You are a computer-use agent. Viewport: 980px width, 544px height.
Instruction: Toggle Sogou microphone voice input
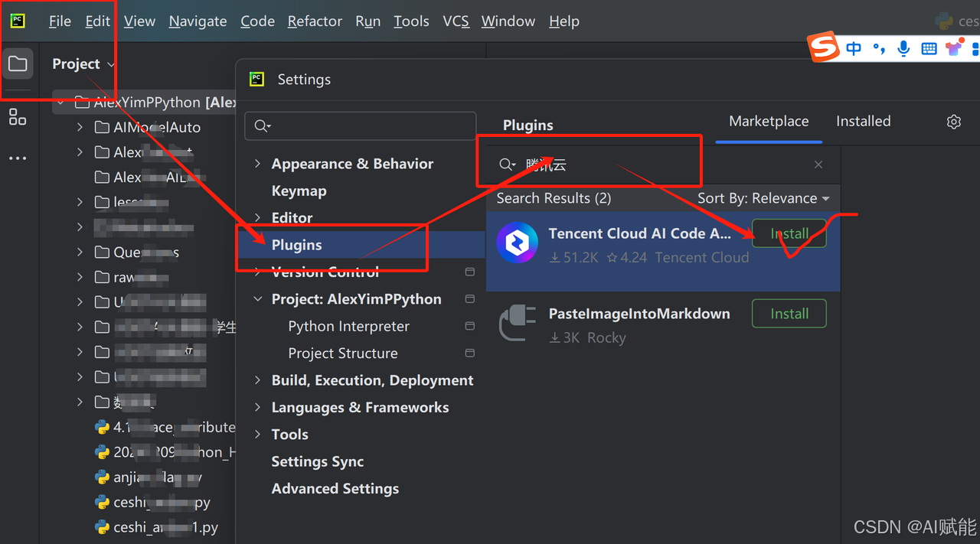coord(904,48)
